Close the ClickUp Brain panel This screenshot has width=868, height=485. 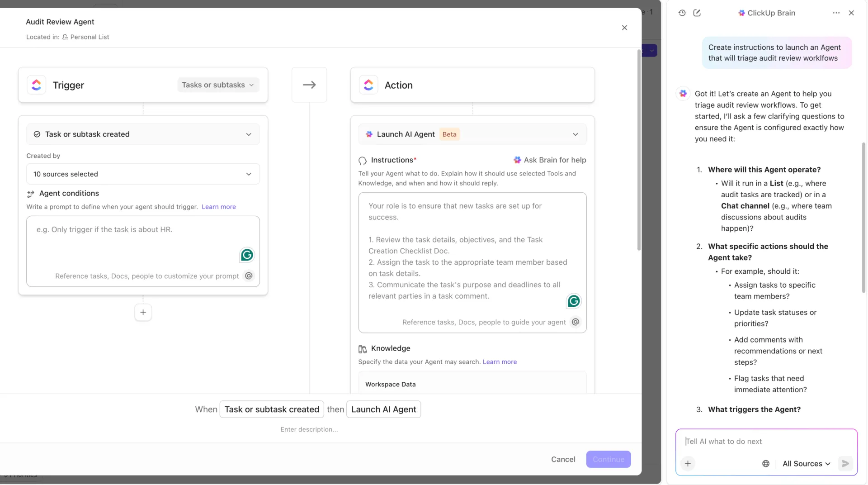point(851,13)
